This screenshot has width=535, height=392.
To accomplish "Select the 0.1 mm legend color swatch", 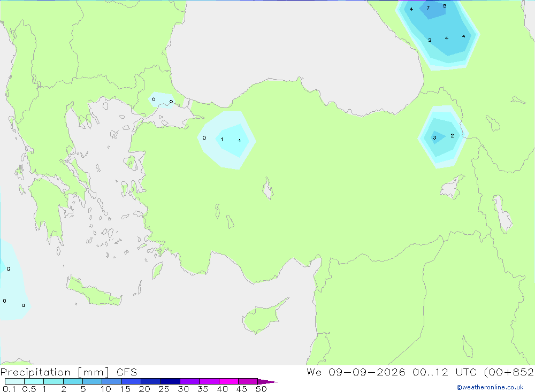I will pyautogui.click(x=14, y=381).
